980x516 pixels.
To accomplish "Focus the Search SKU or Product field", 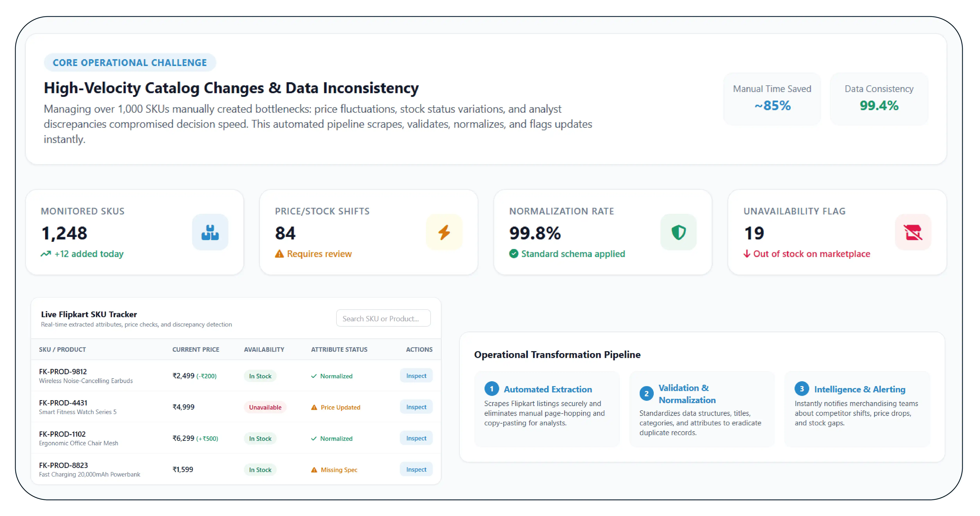I will 384,318.
